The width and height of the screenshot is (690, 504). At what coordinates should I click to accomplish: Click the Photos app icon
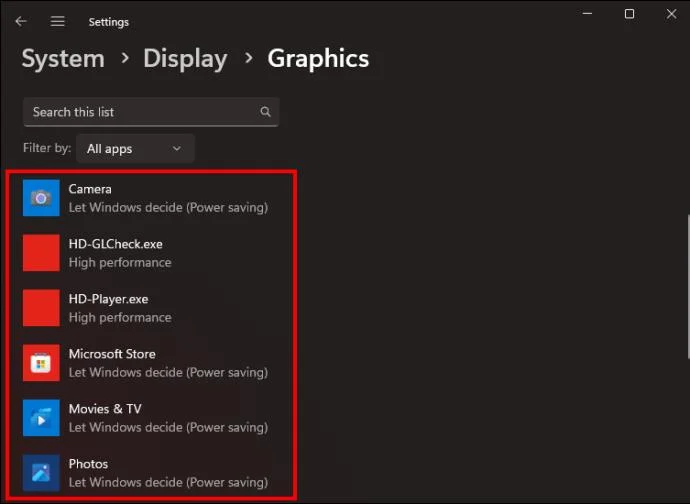click(x=41, y=473)
